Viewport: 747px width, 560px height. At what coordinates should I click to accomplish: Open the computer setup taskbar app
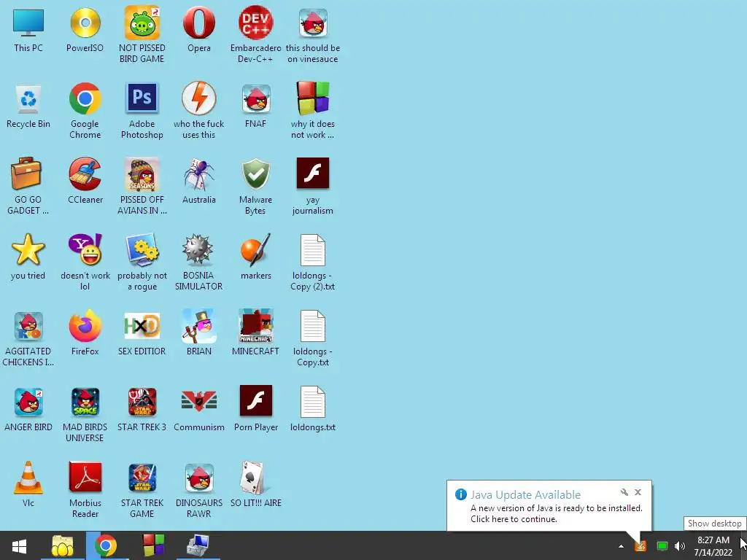click(x=198, y=545)
